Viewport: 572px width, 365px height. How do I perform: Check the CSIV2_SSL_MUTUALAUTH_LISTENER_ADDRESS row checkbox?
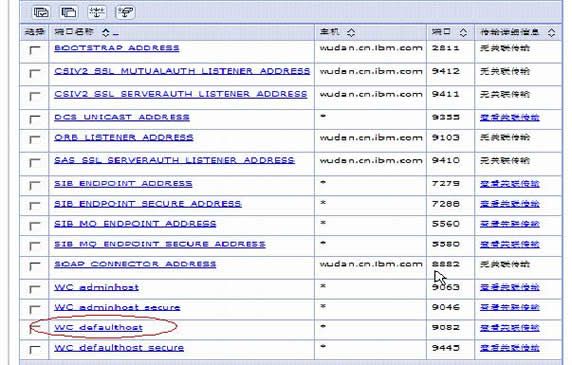[x=35, y=73]
